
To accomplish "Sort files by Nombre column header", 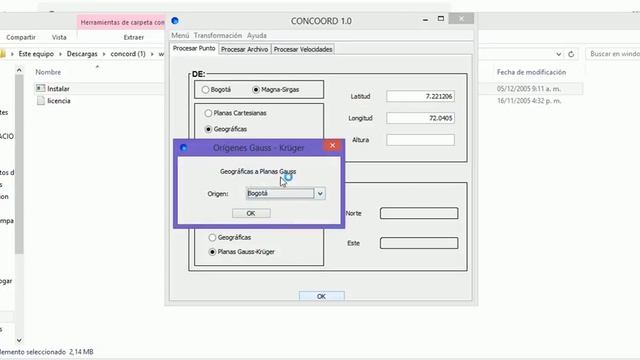I will tap(48, 72).
